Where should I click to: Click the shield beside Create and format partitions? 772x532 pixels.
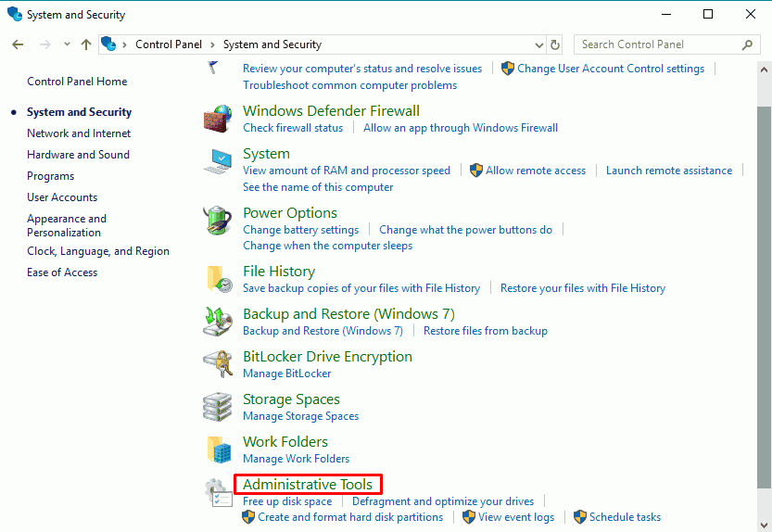pos(248,517)
